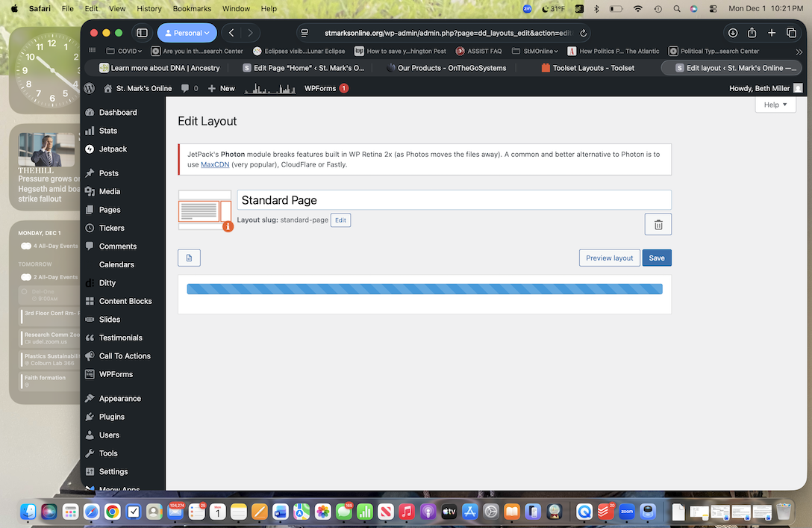The image size is (812, 528).
Task: Open Finder from the Dock
Action: point(28,512)
